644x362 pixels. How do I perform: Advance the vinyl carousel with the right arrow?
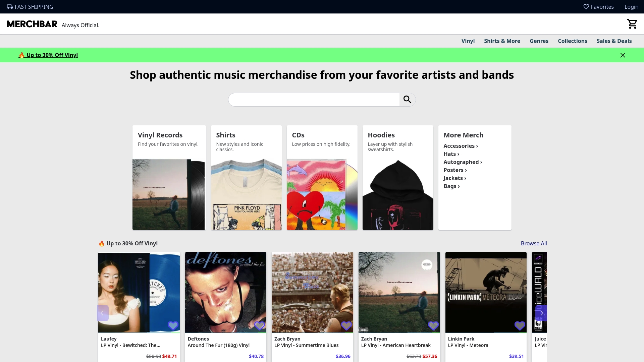pyautogui.click(x=541, y=313)
